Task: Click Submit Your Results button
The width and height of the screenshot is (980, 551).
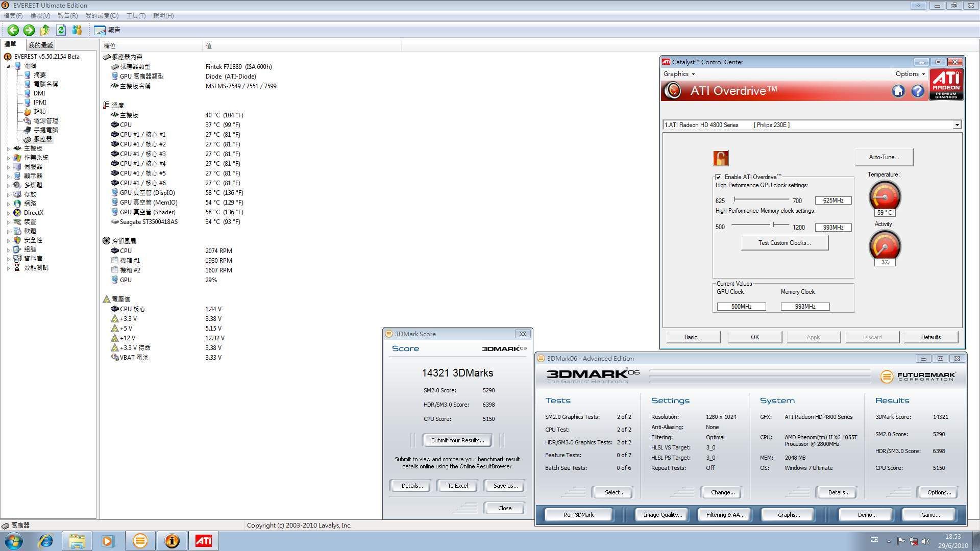Action: 458,440
